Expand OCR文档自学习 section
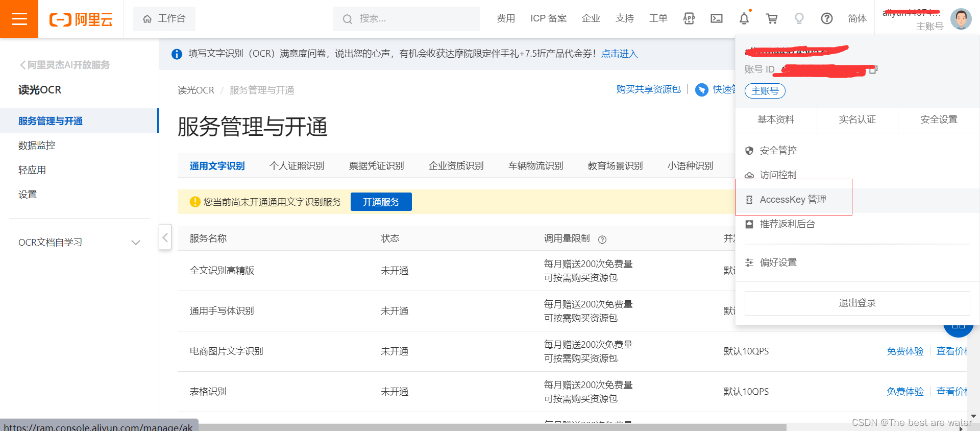The height and width of the screenshot is (431, 980). pyautogui.click(x=79, y=242)
